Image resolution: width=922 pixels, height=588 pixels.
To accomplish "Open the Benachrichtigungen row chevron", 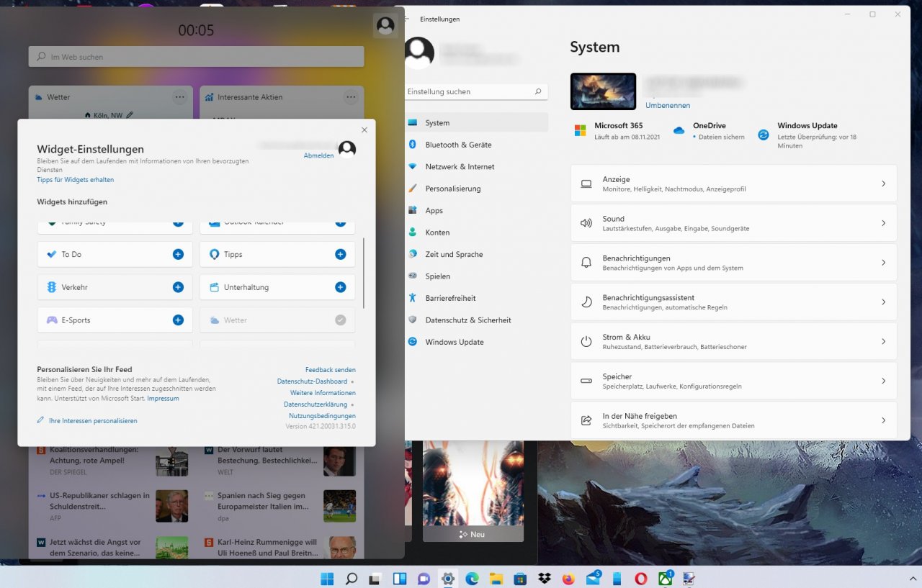I will [x=883, y=263].
